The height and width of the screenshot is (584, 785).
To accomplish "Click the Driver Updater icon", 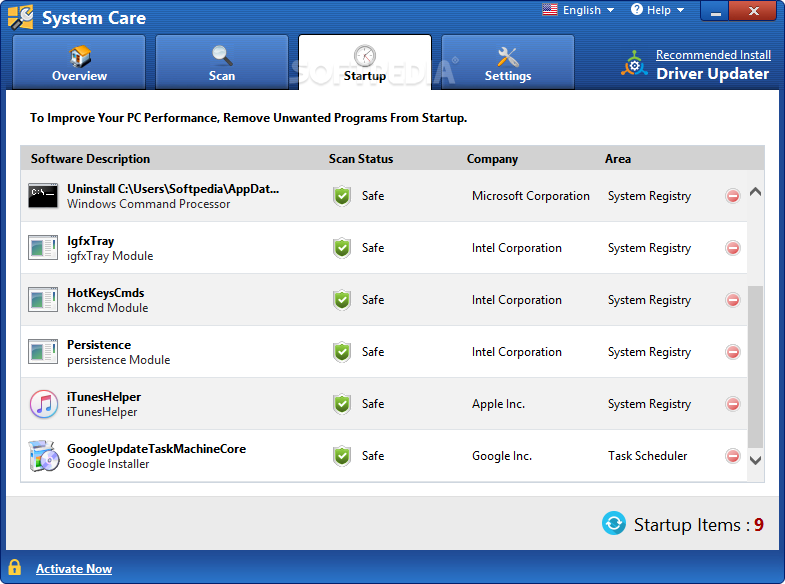I will pyautogui.click(x=634, y=64).
